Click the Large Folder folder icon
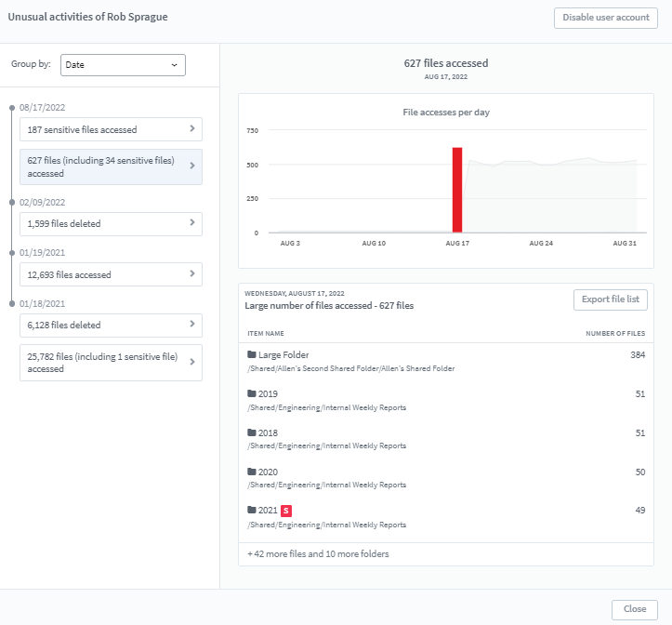The image size is (672, 625). pyautogui.click(x=252, y=355)
